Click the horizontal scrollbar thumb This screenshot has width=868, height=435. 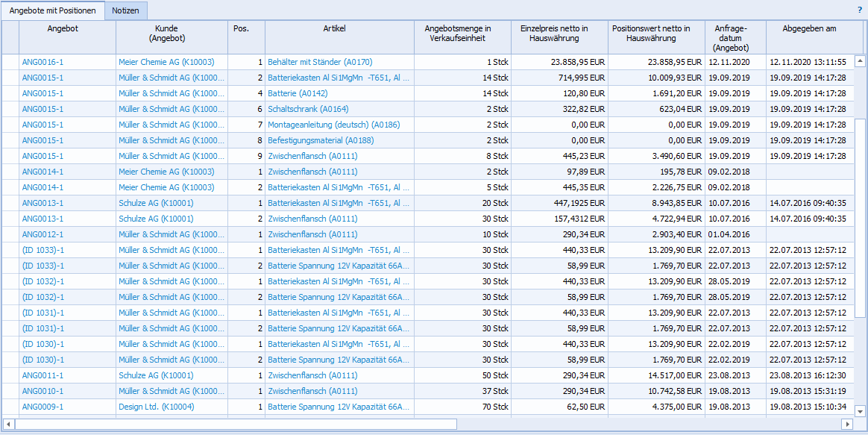(x=235, y=424)
